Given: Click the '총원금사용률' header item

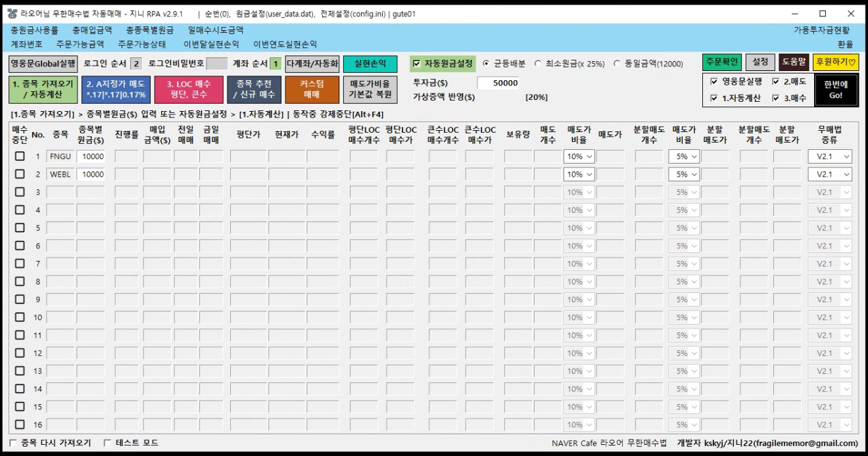Looking at the screenshot, I should click(34, 30).
